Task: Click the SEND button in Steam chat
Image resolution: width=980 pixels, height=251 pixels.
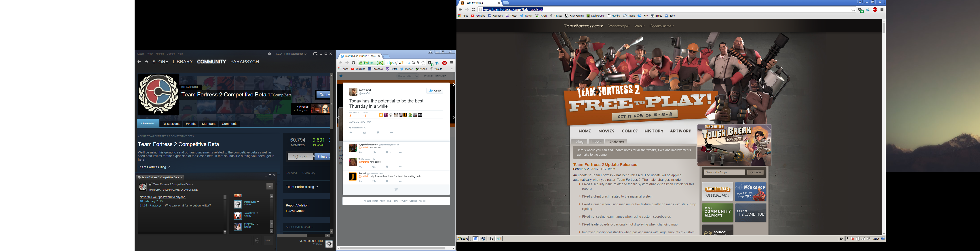Action: pyautogui.click(x=268, y=240)
